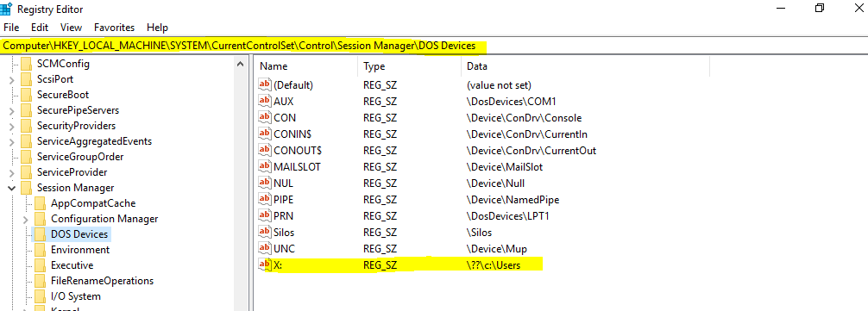868x311 pixels.
Task: Select the Environment subkey
Action: [x=79, y=250]
